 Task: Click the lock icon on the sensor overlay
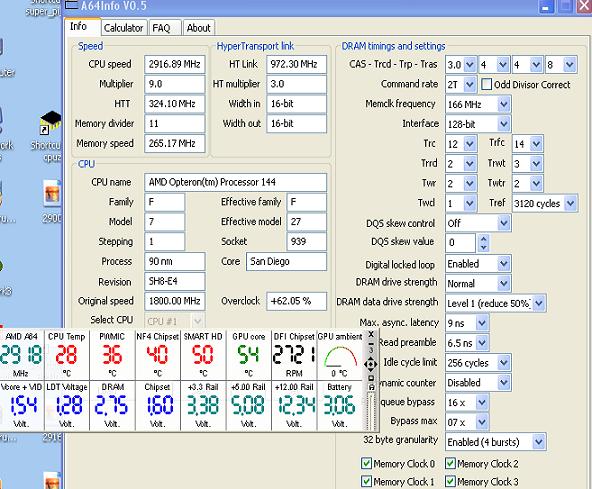[371, 387]
